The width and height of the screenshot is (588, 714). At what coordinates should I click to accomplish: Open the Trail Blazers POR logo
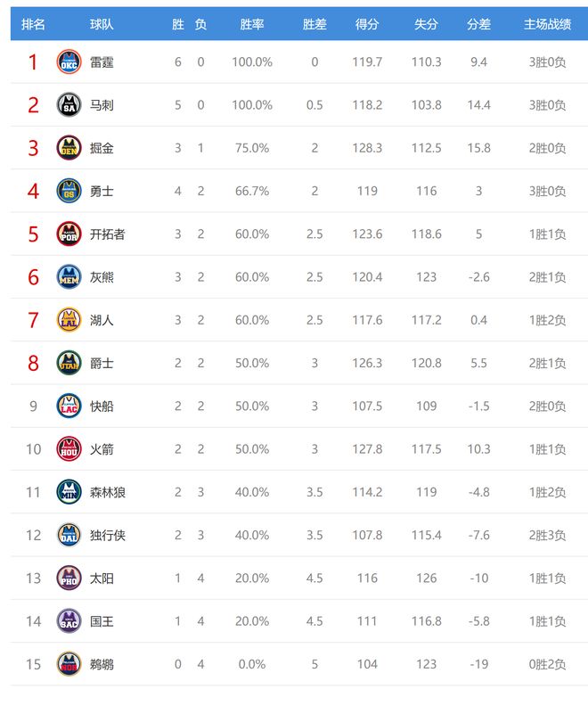click(69, 234)
